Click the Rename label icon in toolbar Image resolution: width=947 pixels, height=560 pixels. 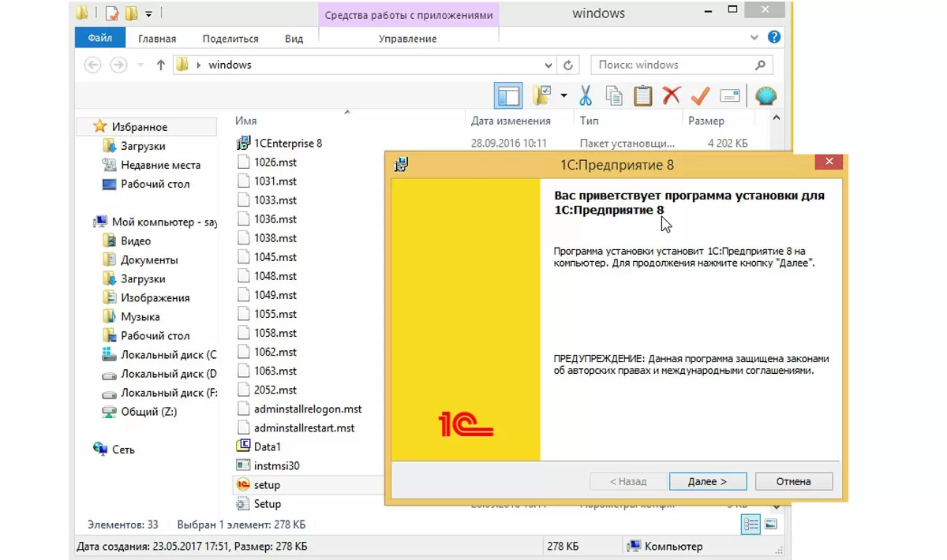729,96
